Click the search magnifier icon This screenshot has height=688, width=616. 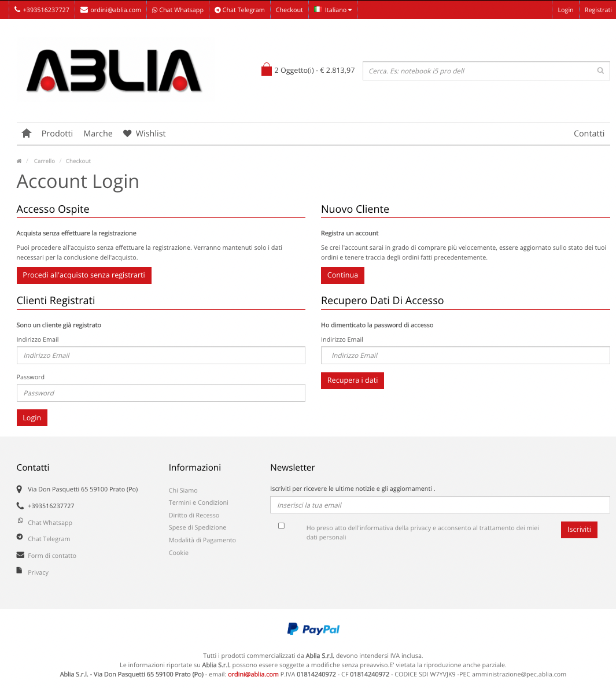click(600, 71)
